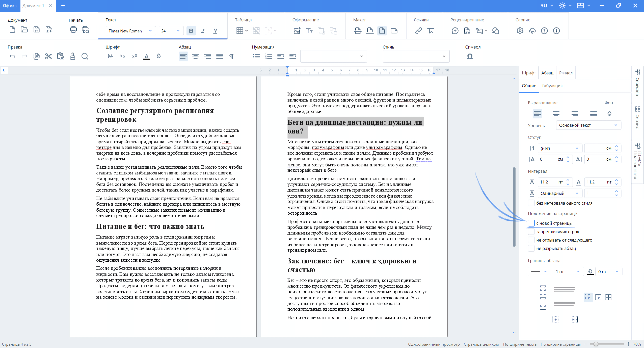Open a new document tab with plus button
644x348 pixels.
[x=63, y=6]
